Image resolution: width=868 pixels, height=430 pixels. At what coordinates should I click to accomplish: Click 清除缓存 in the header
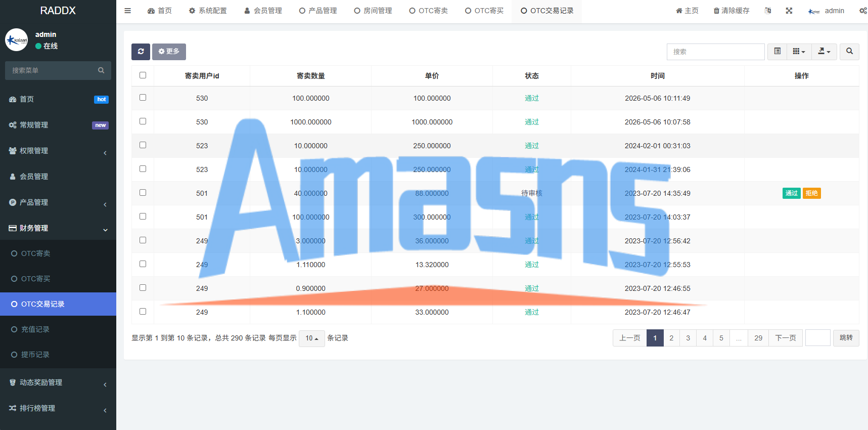tap(732, 11)
